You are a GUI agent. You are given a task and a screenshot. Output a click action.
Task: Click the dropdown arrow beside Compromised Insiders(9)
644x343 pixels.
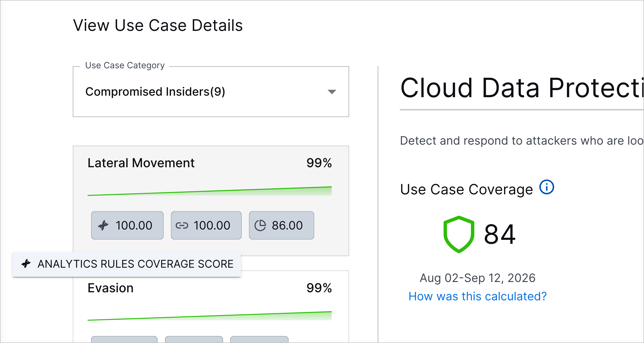pyautogui.click(x=332, y=92)
